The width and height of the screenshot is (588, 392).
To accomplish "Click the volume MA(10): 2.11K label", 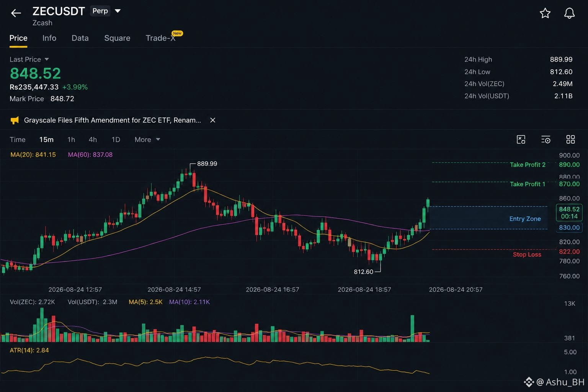I will pyautogui.click(x=189, y=302).
